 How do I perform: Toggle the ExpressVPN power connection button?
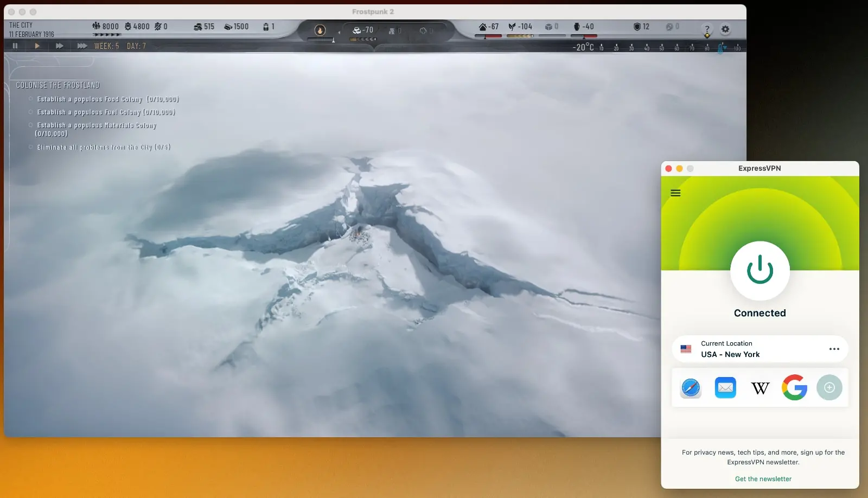[759, 270]
